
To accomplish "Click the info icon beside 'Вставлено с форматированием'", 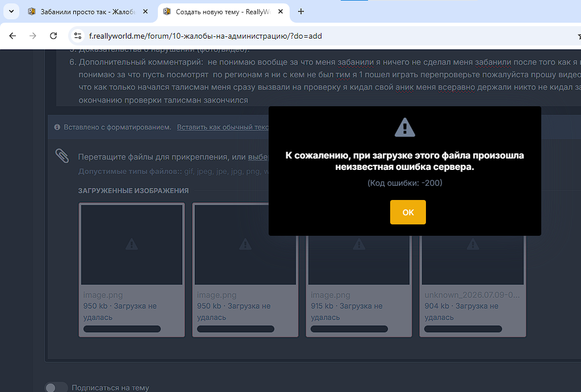I will point(57,127).
